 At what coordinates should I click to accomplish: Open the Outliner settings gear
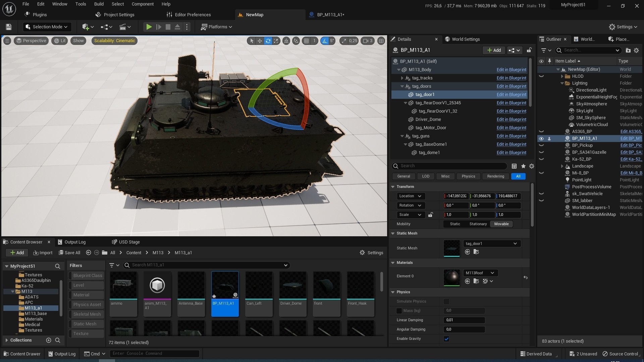pyautogui.click(x=636, y=50)
